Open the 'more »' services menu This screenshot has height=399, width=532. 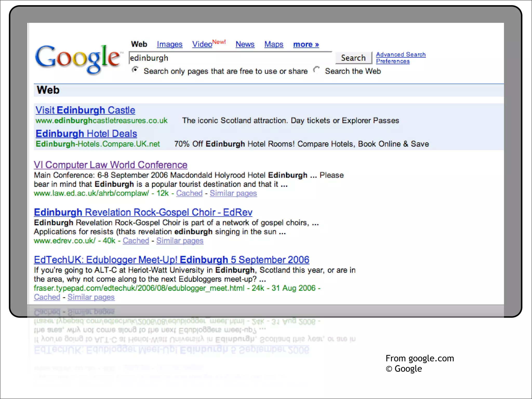click(x=306, y=44)
